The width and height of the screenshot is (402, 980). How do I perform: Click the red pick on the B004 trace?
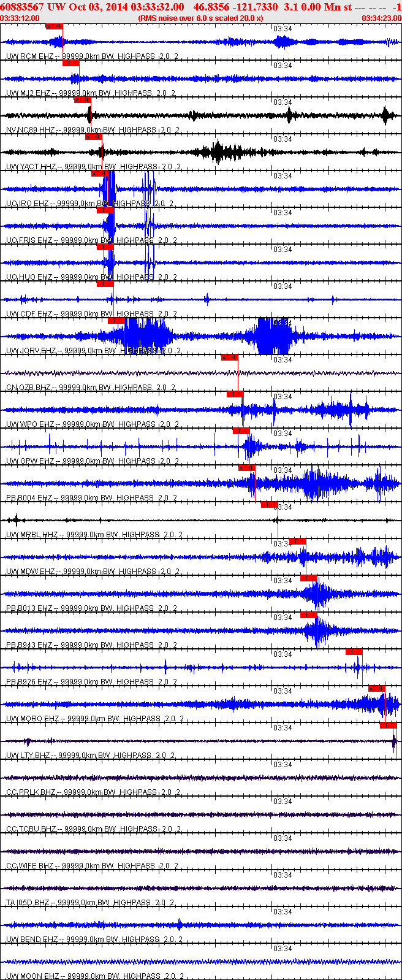247,468
